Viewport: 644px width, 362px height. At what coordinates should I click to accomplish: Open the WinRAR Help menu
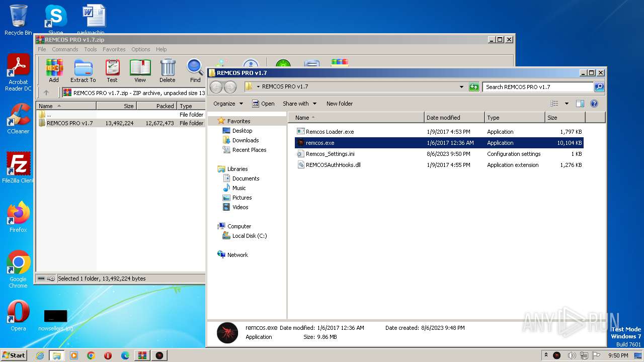161,49
